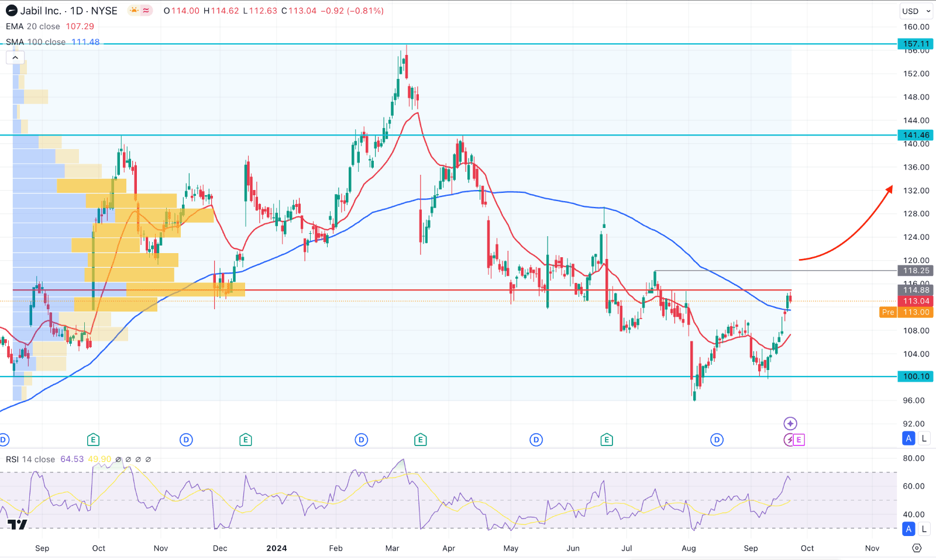Image resolution: width=936 pixels, height=560 pixels.
Task: Click the 160.00 price axis value
Action: 916,27
